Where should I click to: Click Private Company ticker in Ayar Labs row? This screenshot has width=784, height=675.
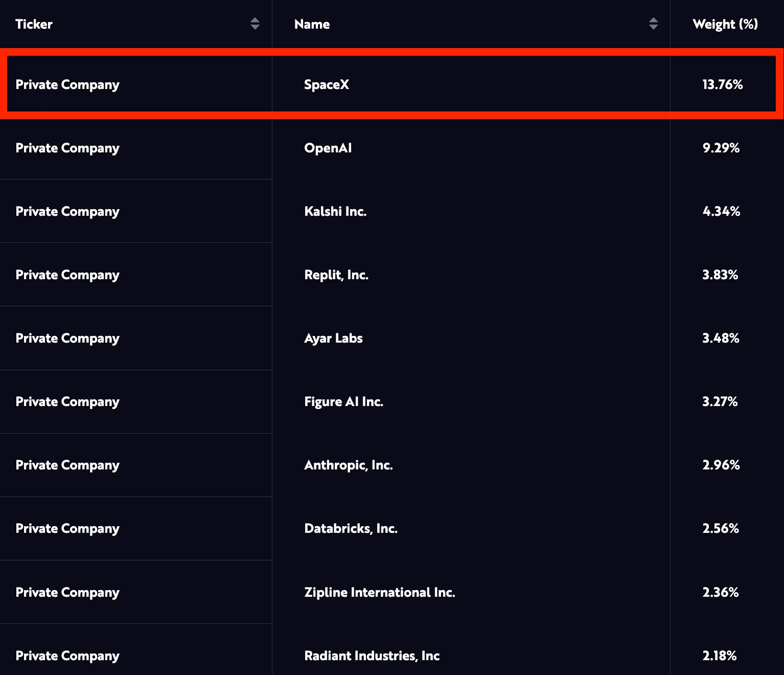coord(67,338)
